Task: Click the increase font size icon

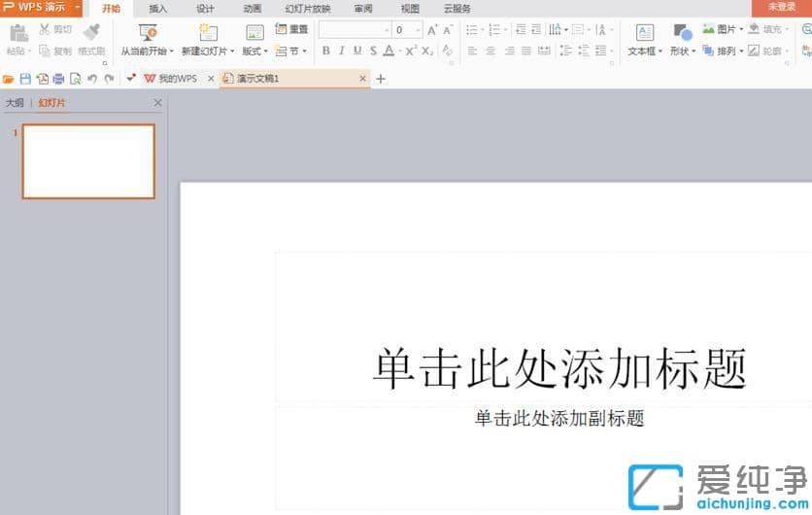Action: point(433,30)
